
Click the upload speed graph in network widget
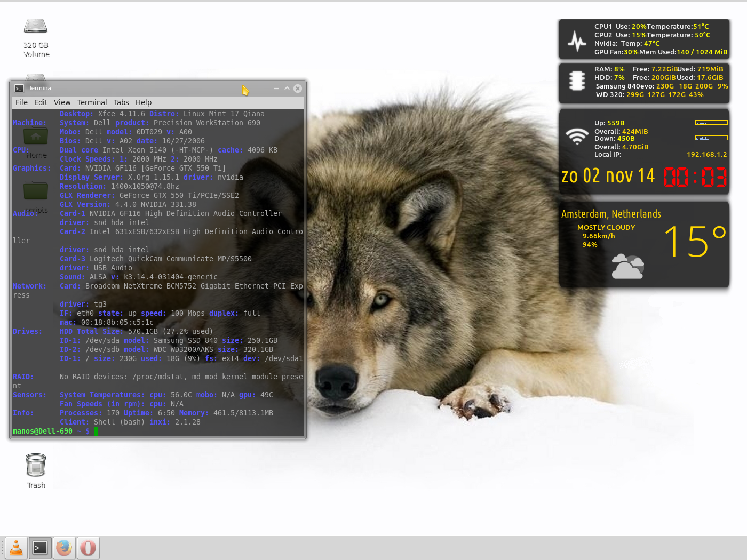(711, 122)
